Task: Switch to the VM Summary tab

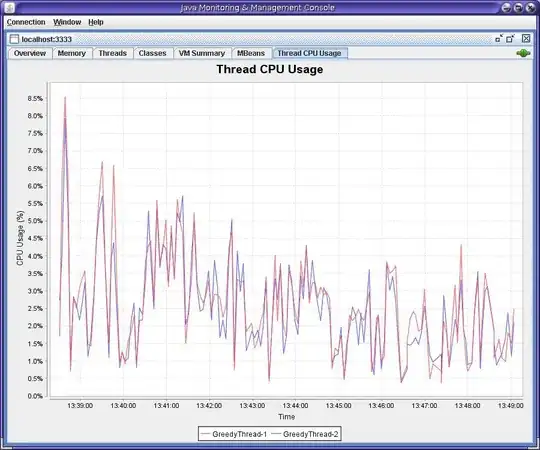Action: [202, 53]
